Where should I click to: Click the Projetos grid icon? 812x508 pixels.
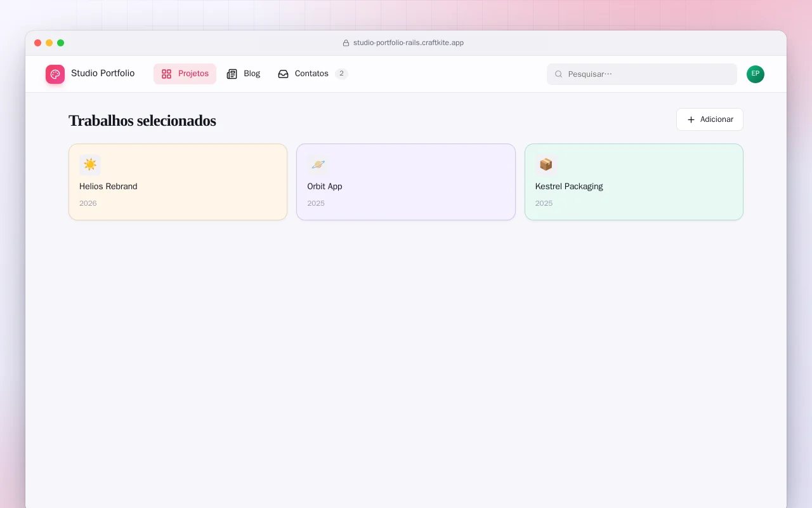point(166,74)
